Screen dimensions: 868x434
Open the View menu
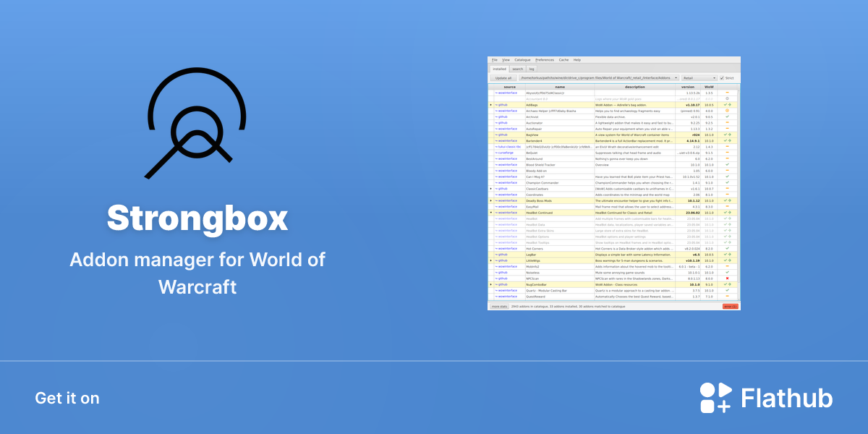tap(506, 59)
